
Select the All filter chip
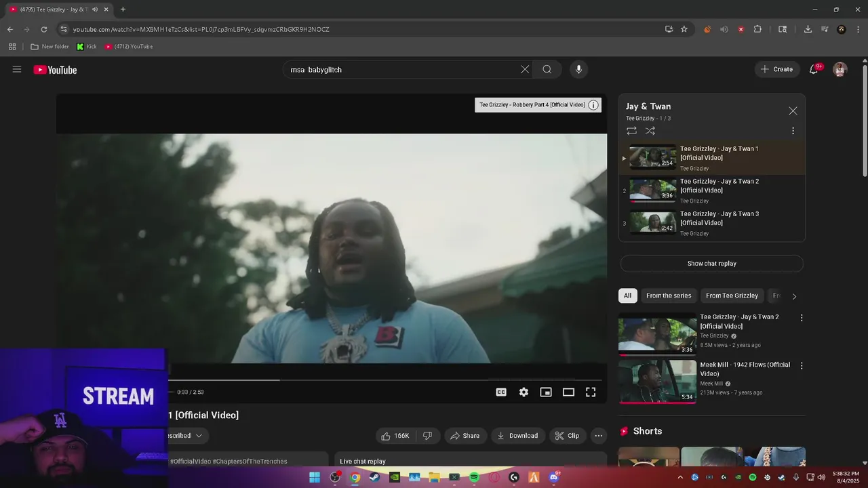point(627,296)
